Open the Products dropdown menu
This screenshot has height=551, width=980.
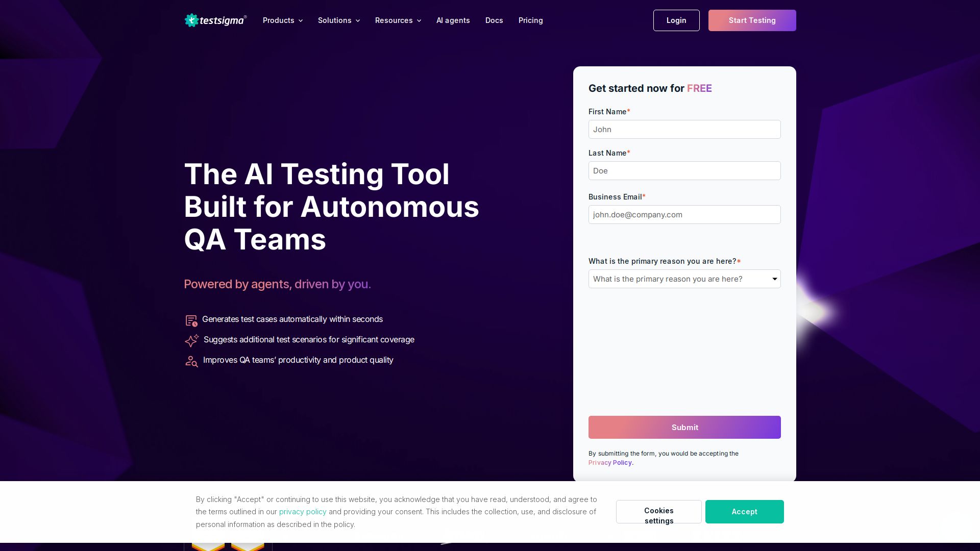click(282, 20)
